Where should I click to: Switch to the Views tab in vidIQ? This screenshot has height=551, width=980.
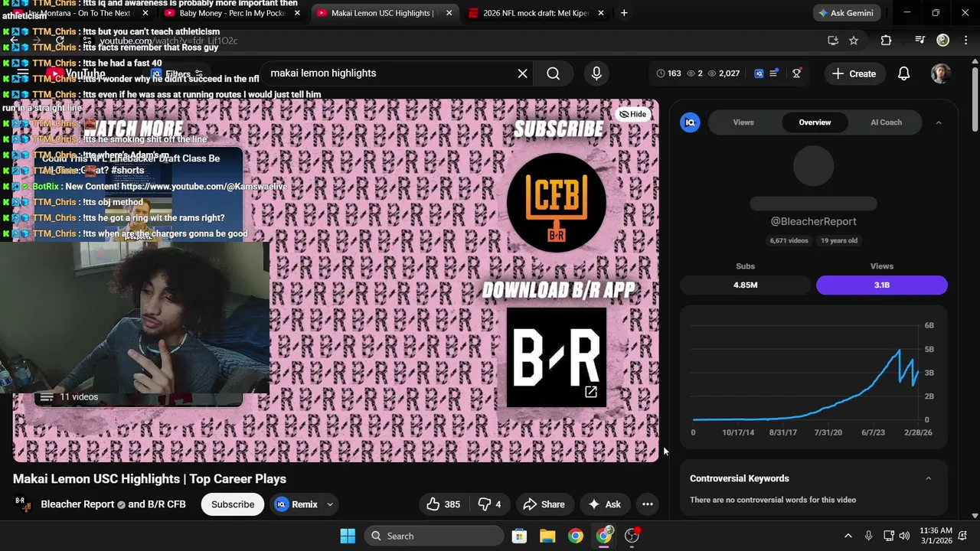pos(743,122)
